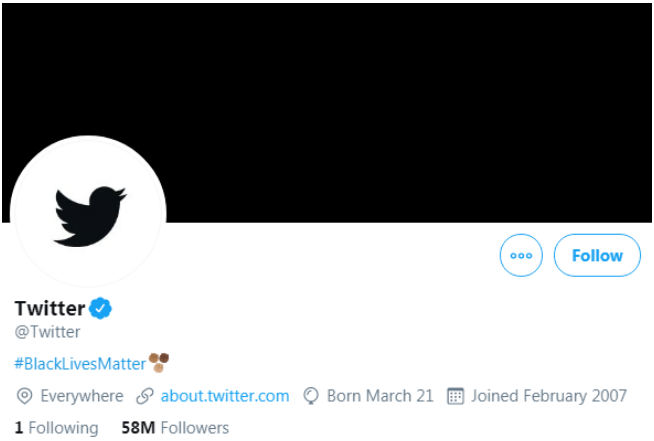The width and height of the screenshot is (654, 441).
Task: Click the location pin icon
Action: point(25,396)
